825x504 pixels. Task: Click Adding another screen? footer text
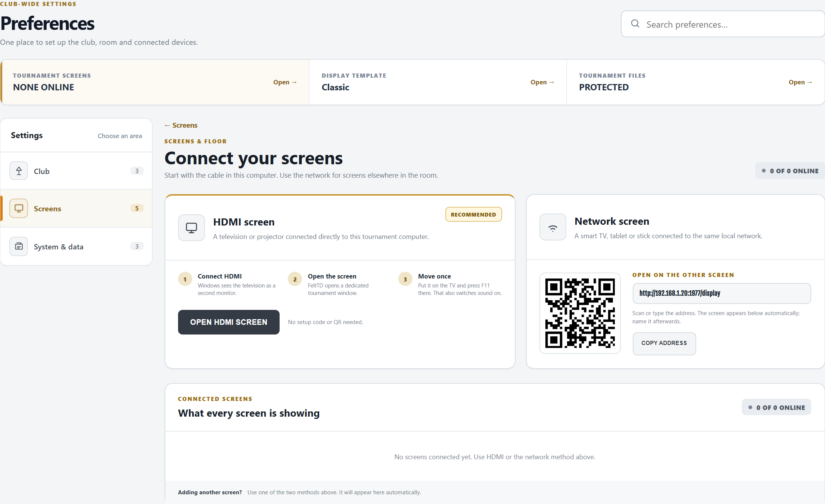tap(210, 492)
